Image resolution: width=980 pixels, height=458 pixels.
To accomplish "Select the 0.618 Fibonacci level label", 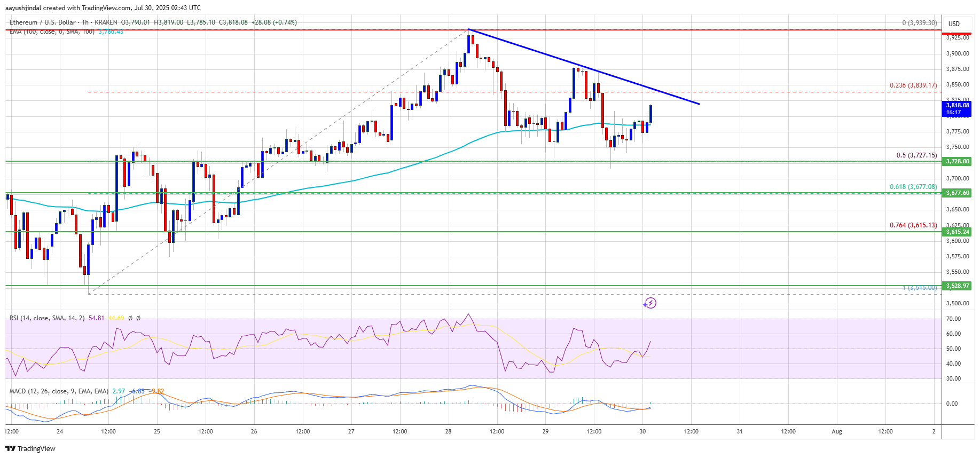I will 913,187.
